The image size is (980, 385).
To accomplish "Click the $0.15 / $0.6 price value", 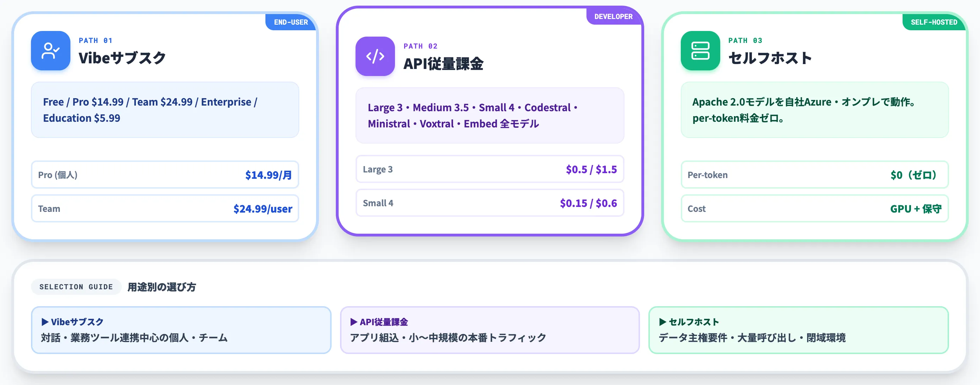I will coord(589,203).
